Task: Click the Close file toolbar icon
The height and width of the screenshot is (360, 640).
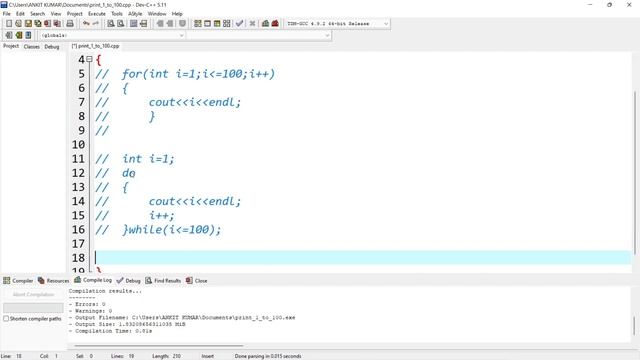Action: point(47,24)
